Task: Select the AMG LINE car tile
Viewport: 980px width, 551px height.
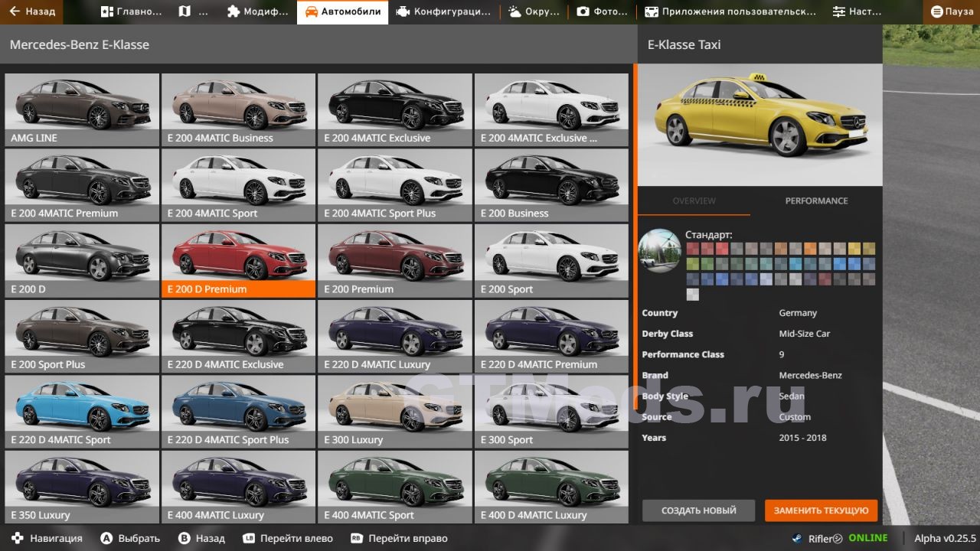Action: [82, 109]
